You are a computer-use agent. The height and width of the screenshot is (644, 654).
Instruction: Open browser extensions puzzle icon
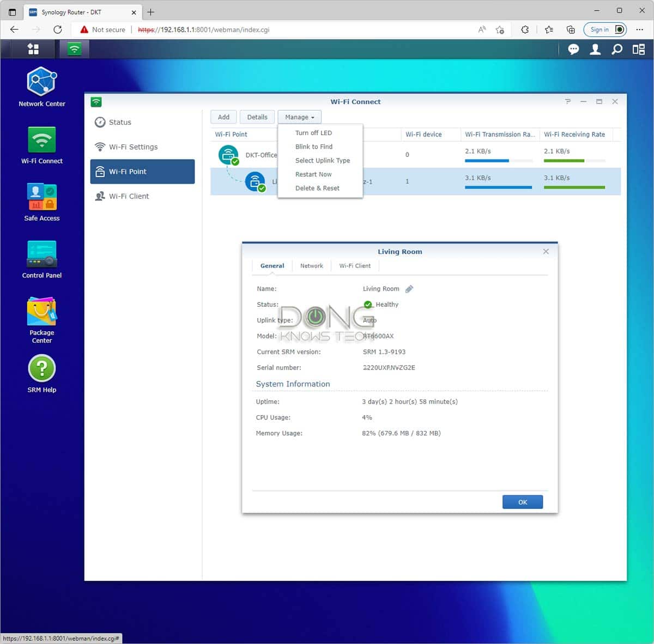pos(525,29)
